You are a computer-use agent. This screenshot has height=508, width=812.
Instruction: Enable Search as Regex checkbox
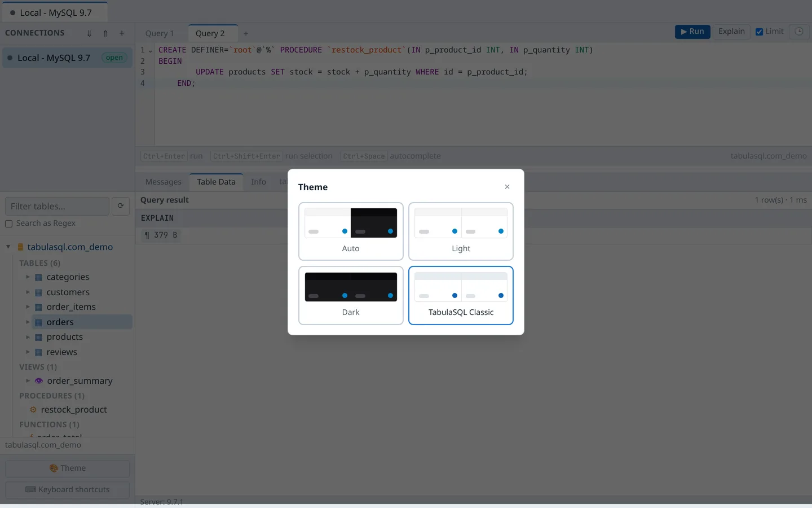click(9, 224)
